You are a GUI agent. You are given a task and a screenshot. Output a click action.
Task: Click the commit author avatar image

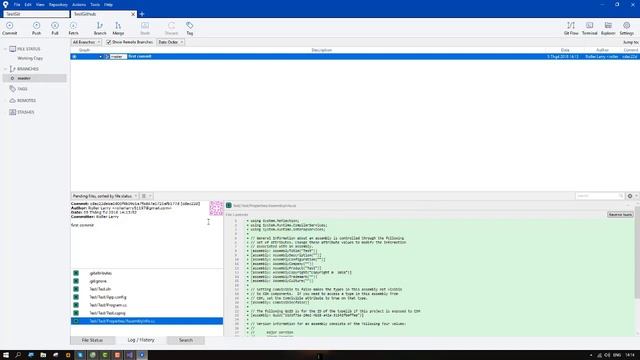point(216,208)
